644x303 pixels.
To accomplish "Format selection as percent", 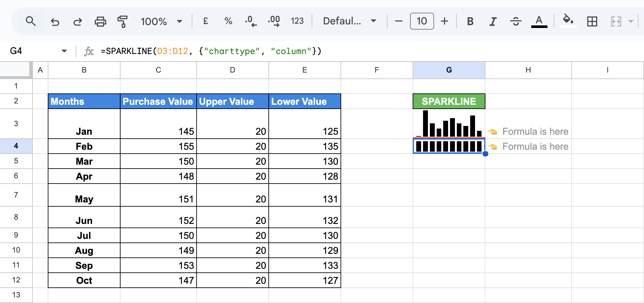I will [228, 21].
